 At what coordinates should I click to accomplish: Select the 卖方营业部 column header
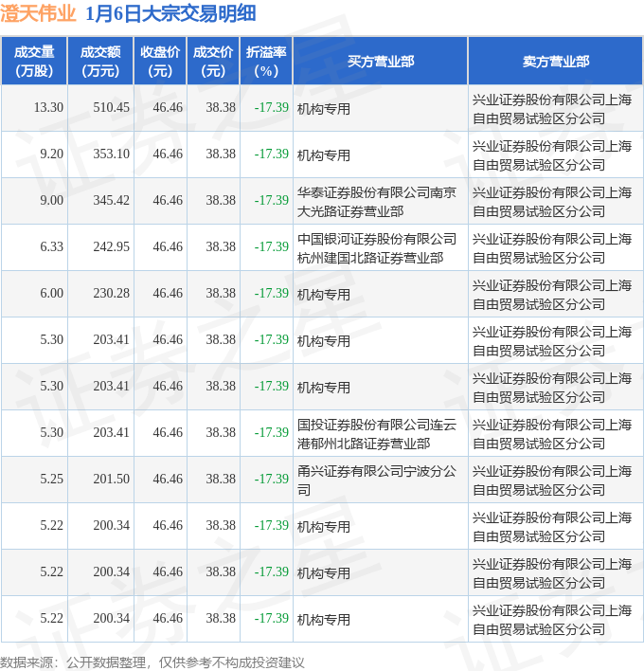[556, 62]
